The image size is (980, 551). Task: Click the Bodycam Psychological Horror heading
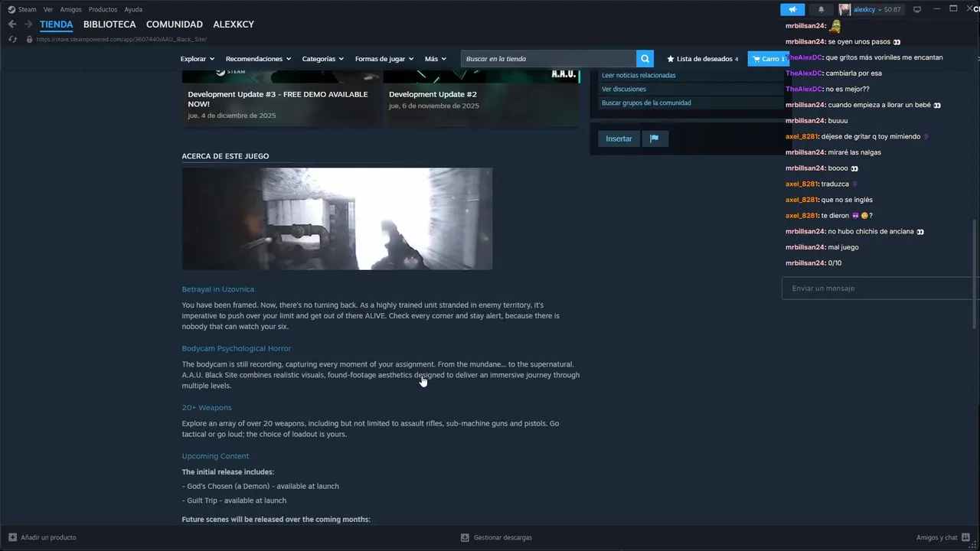[x=237, y=348]
